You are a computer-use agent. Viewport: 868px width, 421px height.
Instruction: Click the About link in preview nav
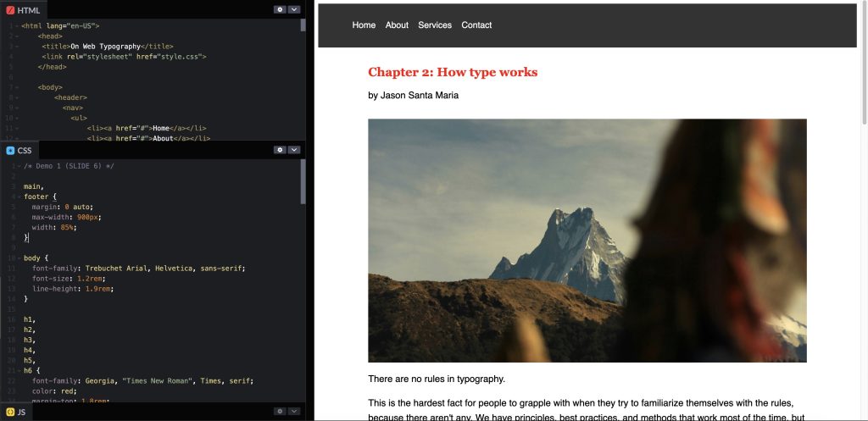tap(397, 25)
